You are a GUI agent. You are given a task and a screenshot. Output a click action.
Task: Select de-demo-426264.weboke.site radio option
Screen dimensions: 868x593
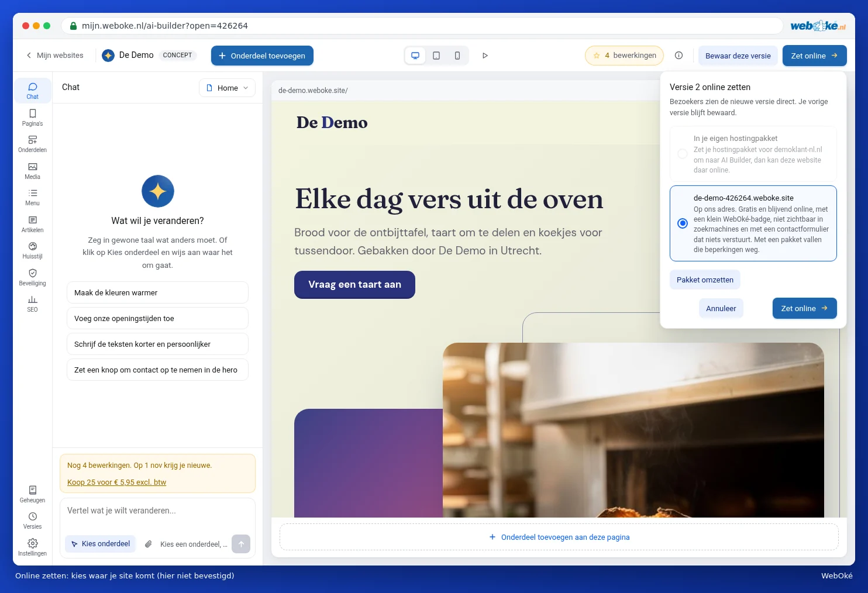[683, 223]
